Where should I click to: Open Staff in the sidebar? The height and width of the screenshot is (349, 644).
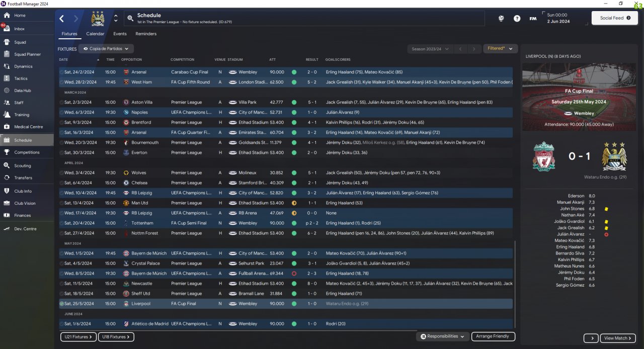pos(27,103)
